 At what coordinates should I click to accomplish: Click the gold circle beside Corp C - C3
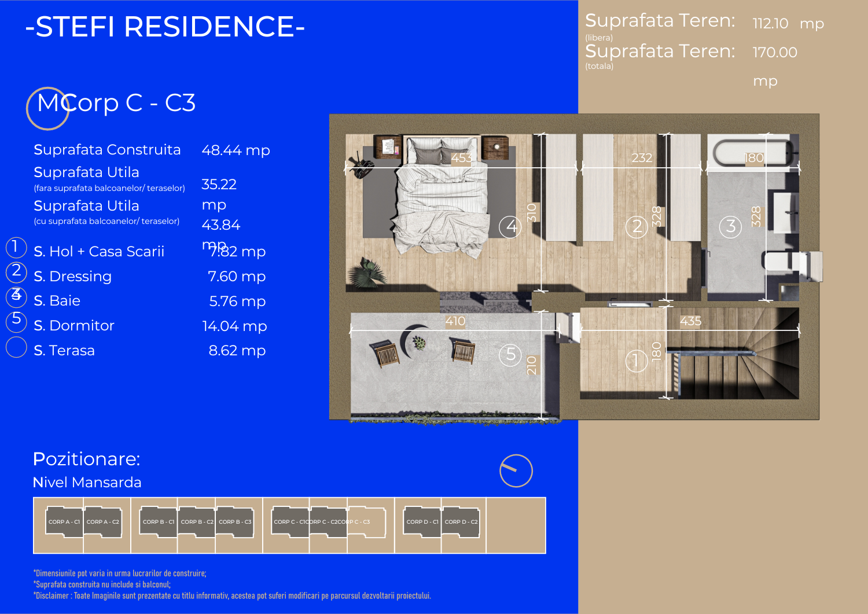[47, 108]
